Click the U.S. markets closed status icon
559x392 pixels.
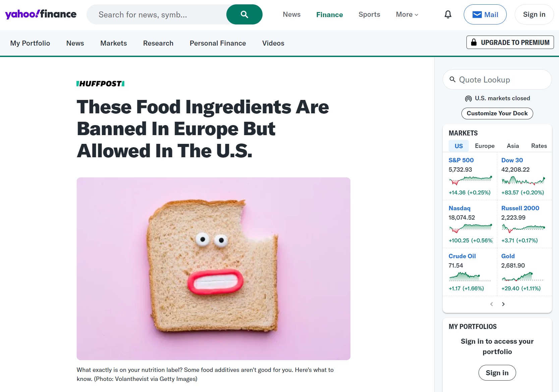[x=468, y=98]
